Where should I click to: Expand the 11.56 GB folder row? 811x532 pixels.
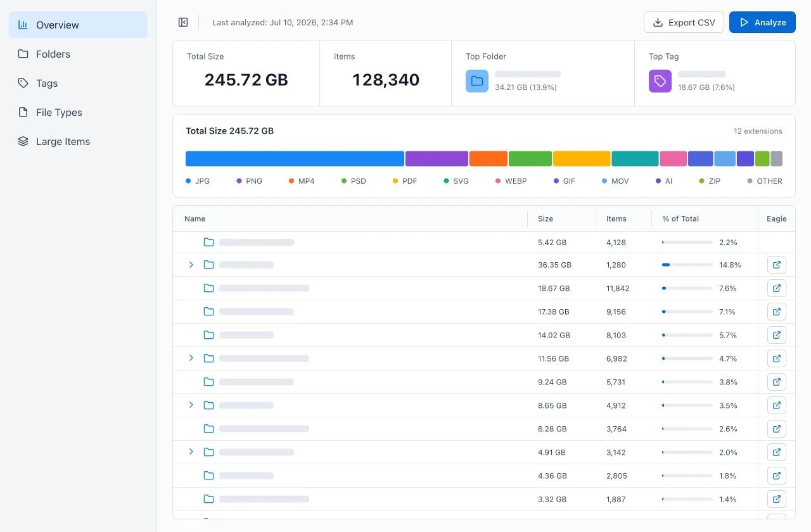[x=191, y=358]
